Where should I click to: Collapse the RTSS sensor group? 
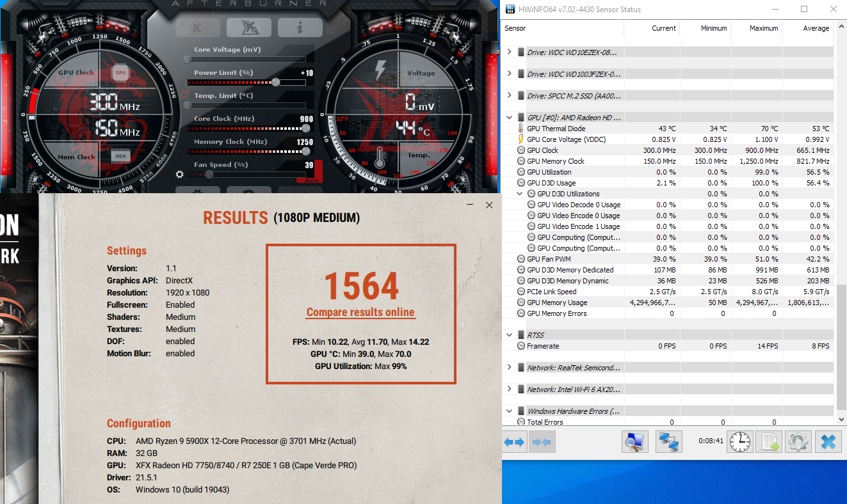click(510, 335)
